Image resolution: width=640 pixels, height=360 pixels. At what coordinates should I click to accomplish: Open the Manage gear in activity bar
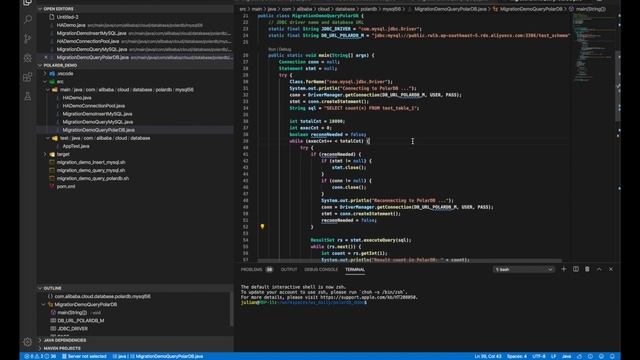pyautogui.click(x=28, y=342)
